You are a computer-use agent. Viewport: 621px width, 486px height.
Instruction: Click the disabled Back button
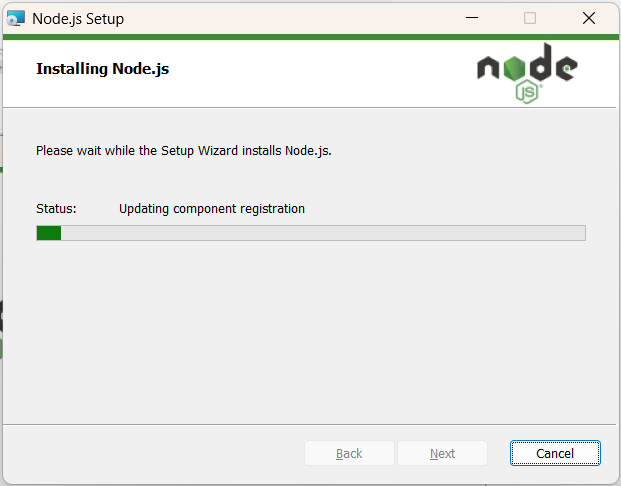pos(349,453)
